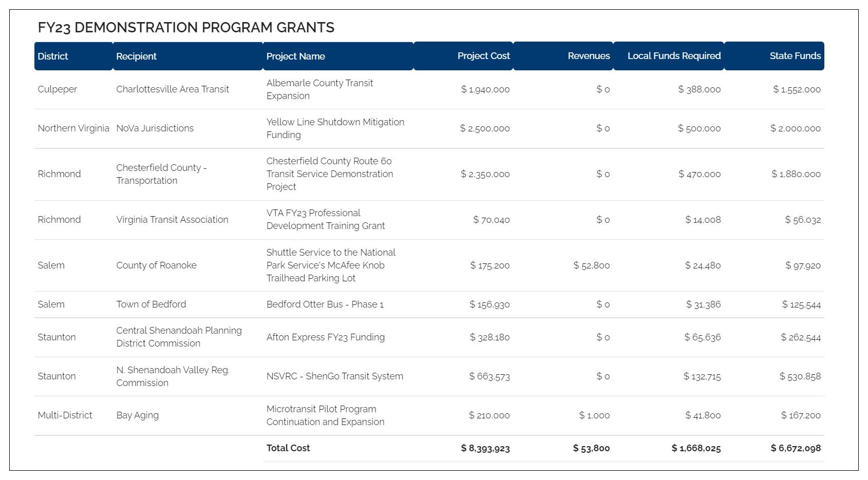
Task: Select NoVa Jurisdictions recipient
Action: pos(155,128)
